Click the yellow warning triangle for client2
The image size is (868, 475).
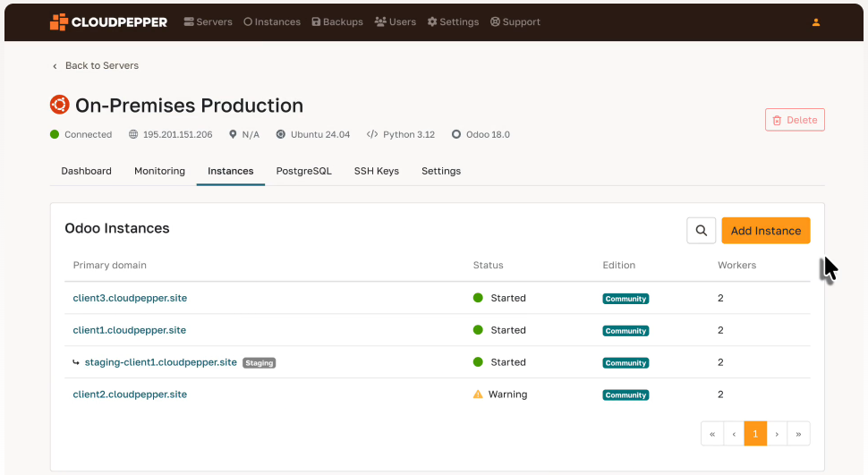point(478,394)
